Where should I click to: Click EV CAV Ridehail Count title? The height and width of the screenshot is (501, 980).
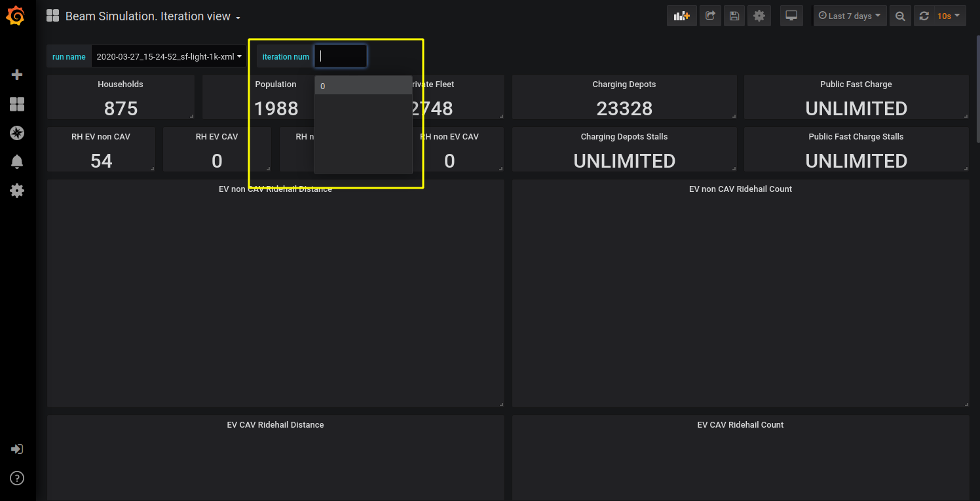pos(740,424)
